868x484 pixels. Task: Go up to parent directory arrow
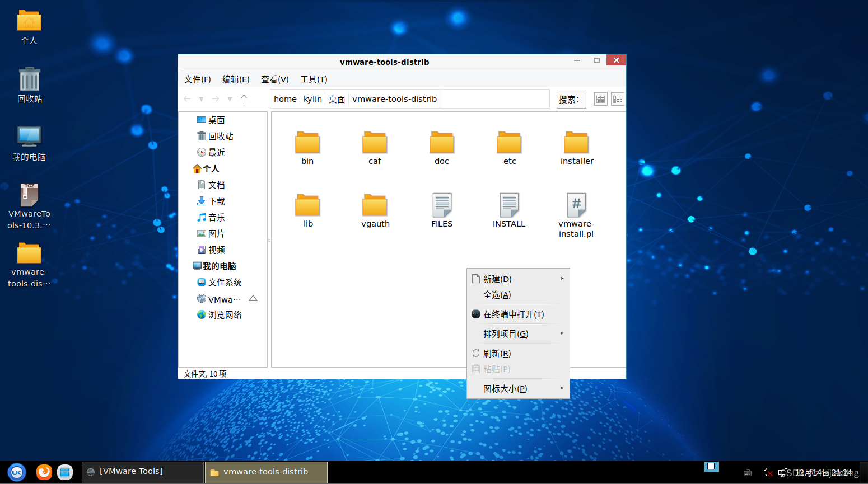244,99
